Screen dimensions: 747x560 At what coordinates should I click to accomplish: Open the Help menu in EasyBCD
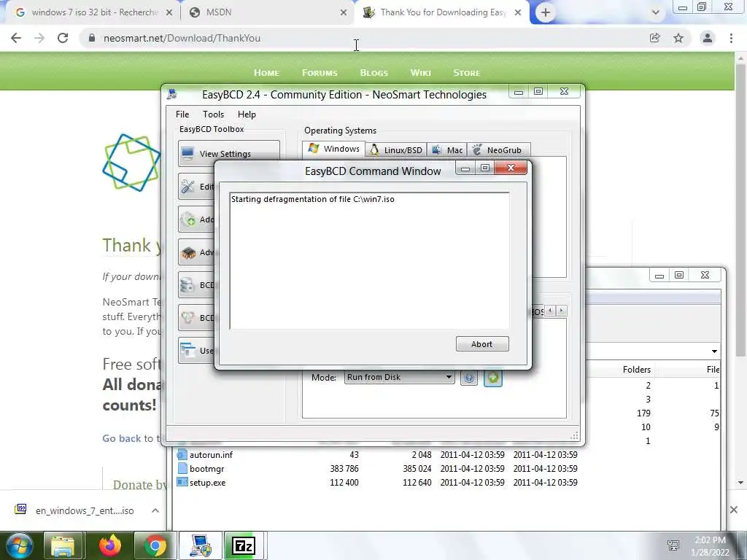pos(247,114)
